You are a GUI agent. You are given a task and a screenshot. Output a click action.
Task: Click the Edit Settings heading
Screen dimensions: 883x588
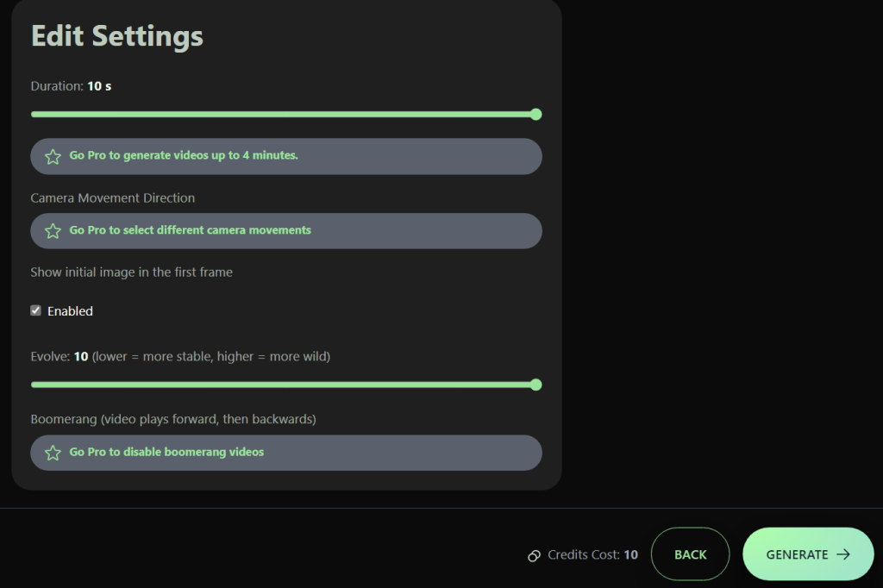[x=117, y=36]
